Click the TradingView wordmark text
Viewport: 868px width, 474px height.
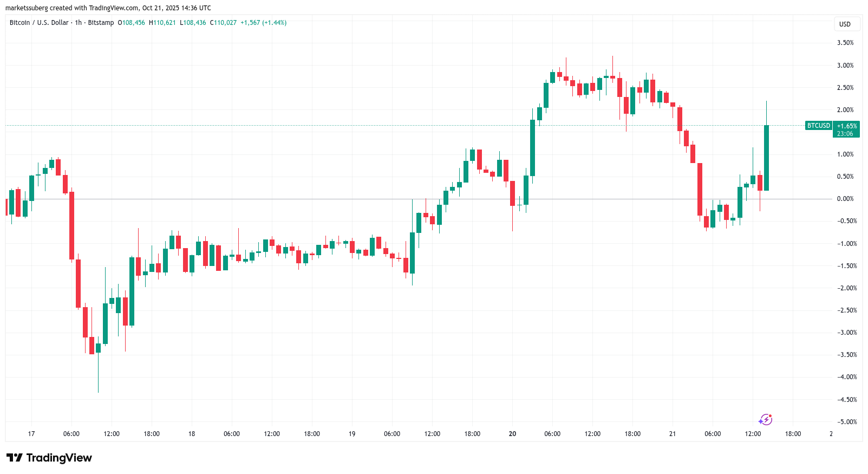tap(59, 458)
